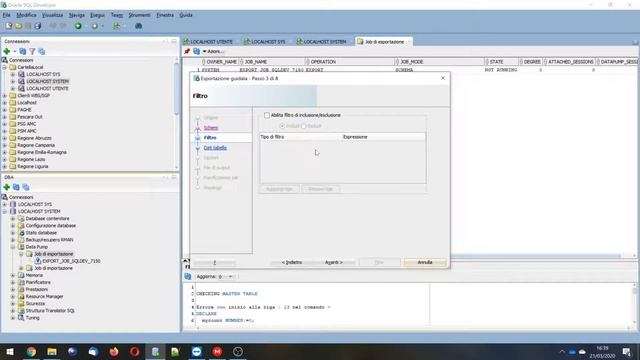The height and width of the screenshot is (360, 640).
Task: Click the Avanti button in wizard
Action: [x=334, y=262]
